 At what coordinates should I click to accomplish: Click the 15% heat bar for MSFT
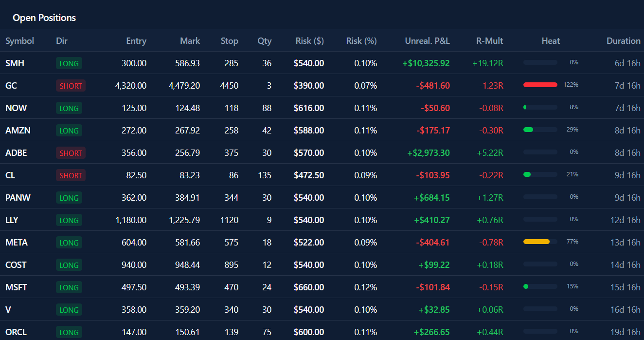[540, 286]
